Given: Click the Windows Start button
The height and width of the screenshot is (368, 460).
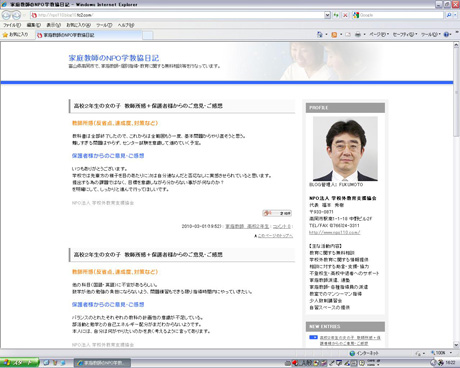Looking at the screenshot, I should 19,363.
